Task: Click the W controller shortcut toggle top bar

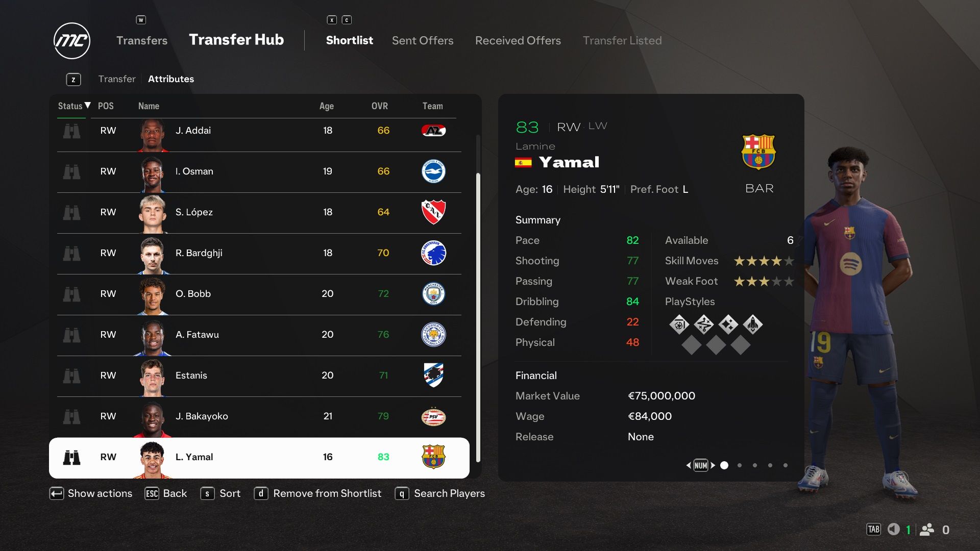Action: (x=141, y=20)
